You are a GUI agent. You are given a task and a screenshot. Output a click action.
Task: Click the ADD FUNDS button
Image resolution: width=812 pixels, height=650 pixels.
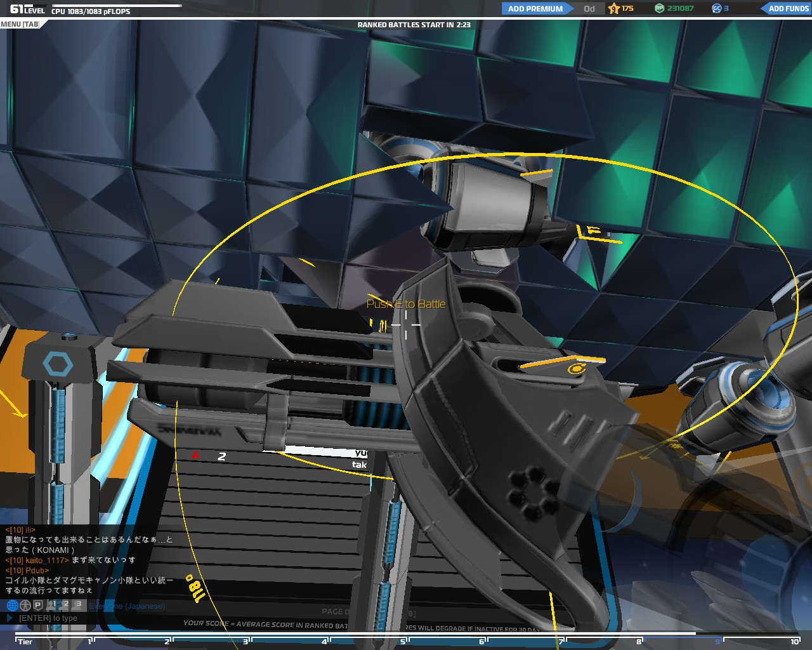pyautogui.click(x=785, y=9)
